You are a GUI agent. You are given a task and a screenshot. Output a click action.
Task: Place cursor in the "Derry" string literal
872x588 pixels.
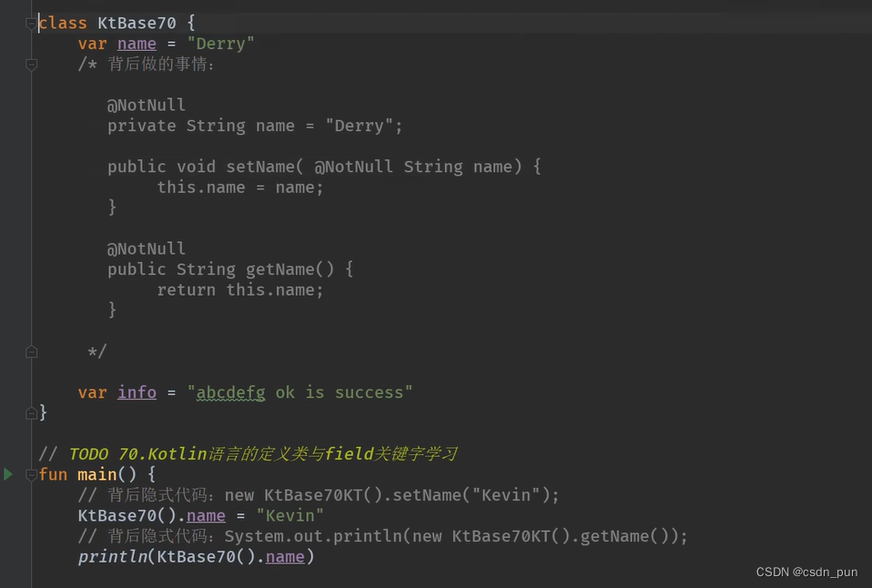221,44
